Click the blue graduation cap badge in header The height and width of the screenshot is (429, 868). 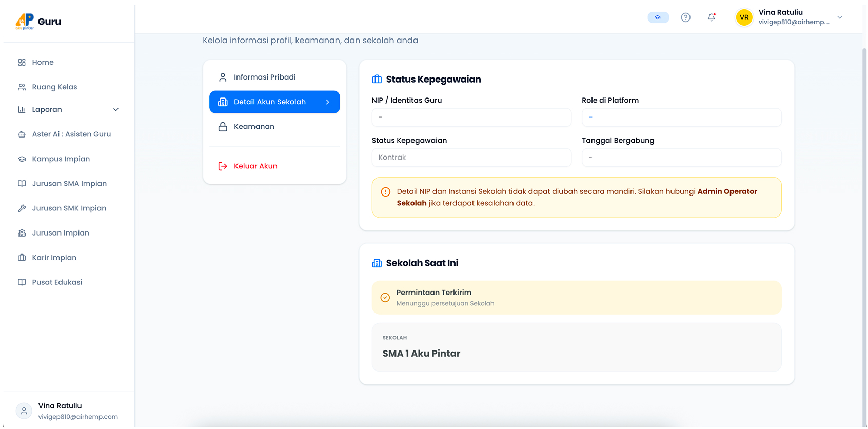658,17
